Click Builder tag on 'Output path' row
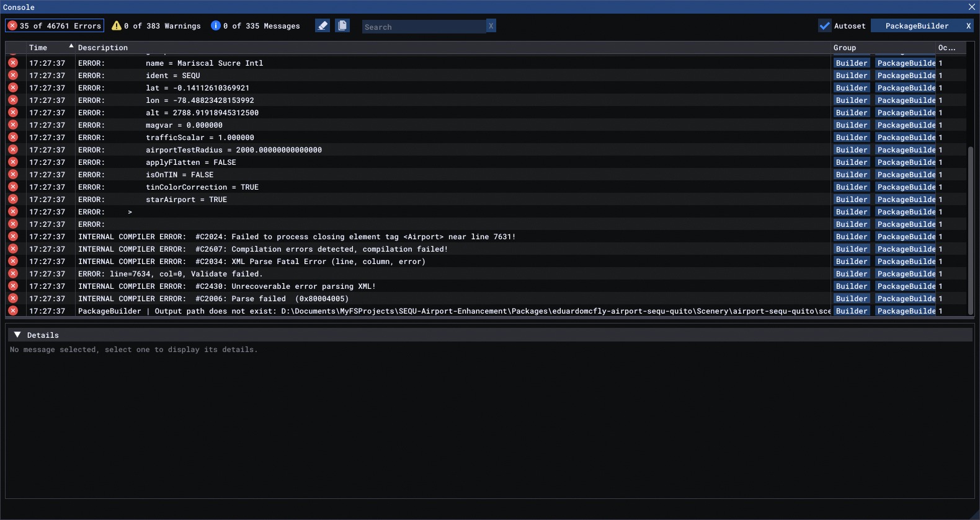The image size is (980, 520). click(x=852, y=311)
